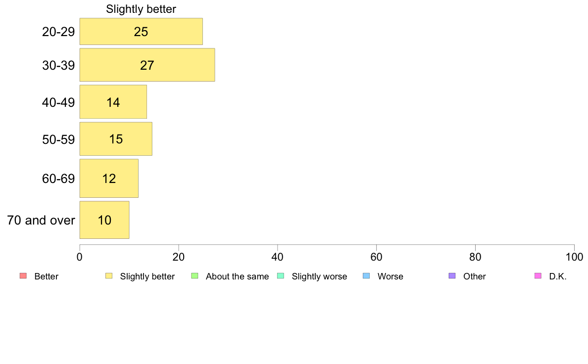This screenshot has width=588, height=364.
Task: Click the Slightly better column title
Action: point(141,9)
